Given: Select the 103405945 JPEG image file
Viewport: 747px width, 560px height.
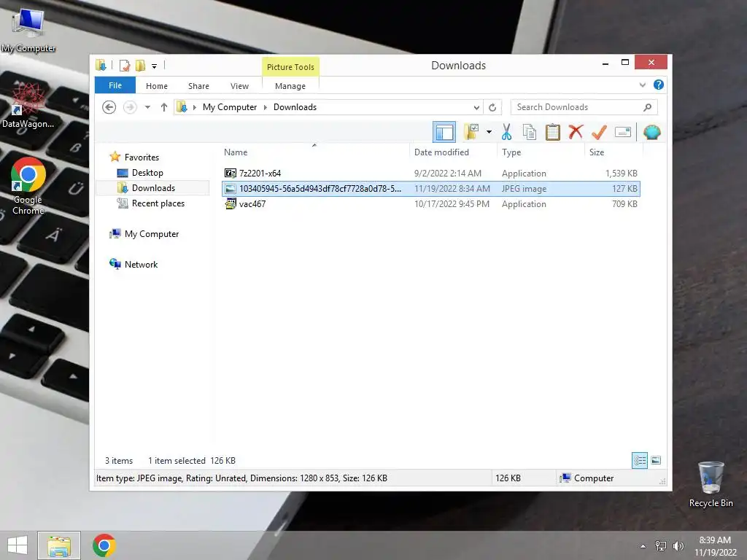Looking at the screenshot, I should (431, 189).
